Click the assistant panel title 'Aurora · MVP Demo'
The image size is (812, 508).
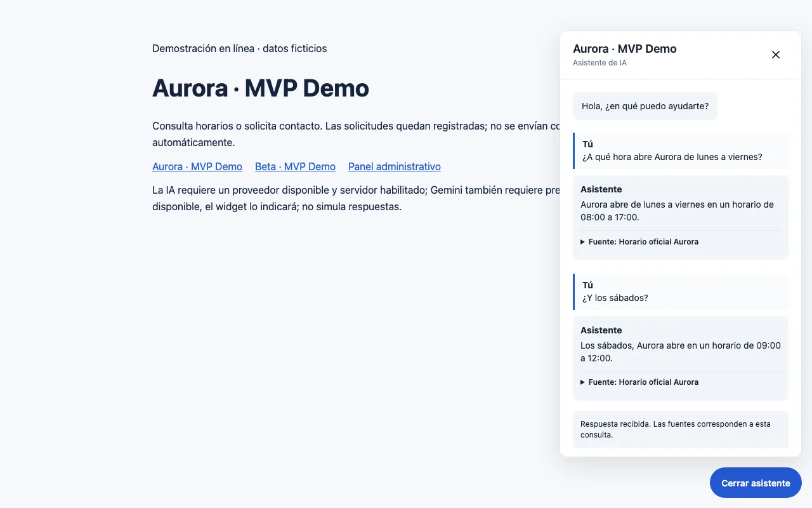pyautogui.click(x=625, y=49)
